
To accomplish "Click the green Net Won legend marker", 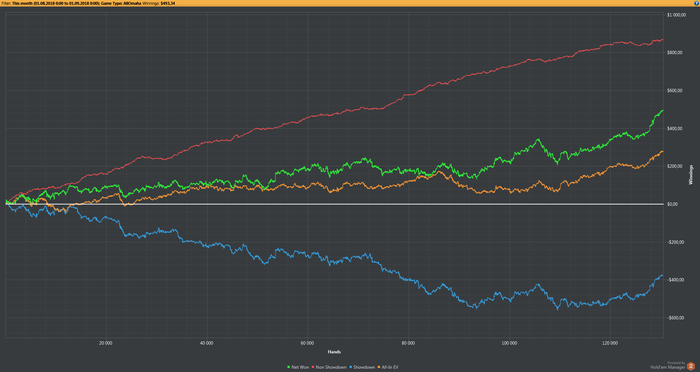I will click(x=288, y=367).
